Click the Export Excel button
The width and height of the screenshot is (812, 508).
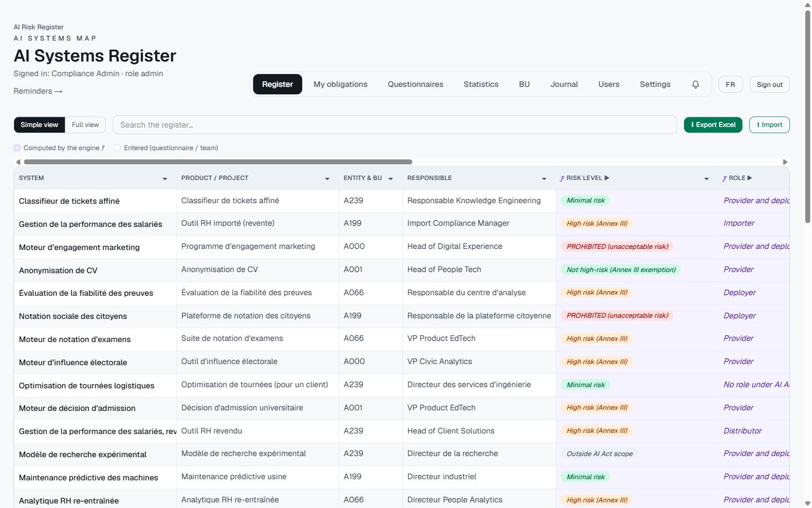click(x=713, y=125)
